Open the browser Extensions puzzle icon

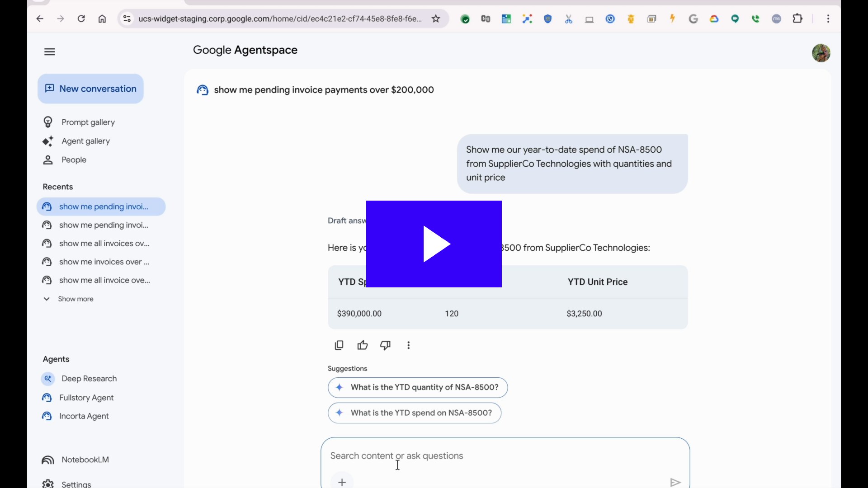pos(798,19)
